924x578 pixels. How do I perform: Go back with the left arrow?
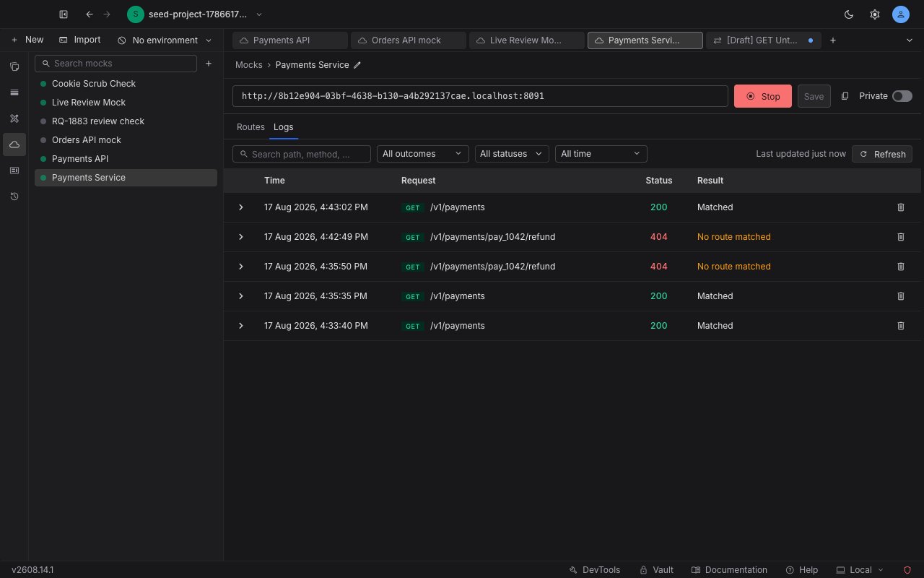90,14
